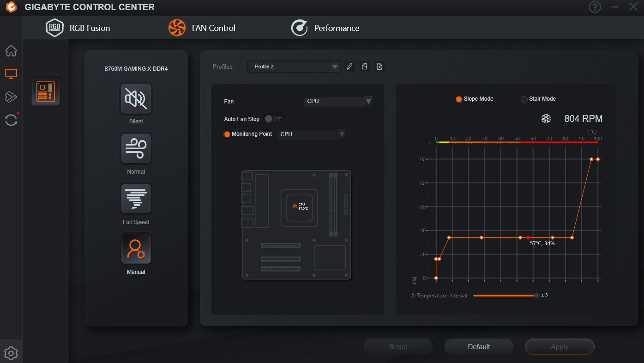The height and width of the screenshot is (363, 644).
Task: Open the arrow-shaped sidebar icon
Action: 11,97
